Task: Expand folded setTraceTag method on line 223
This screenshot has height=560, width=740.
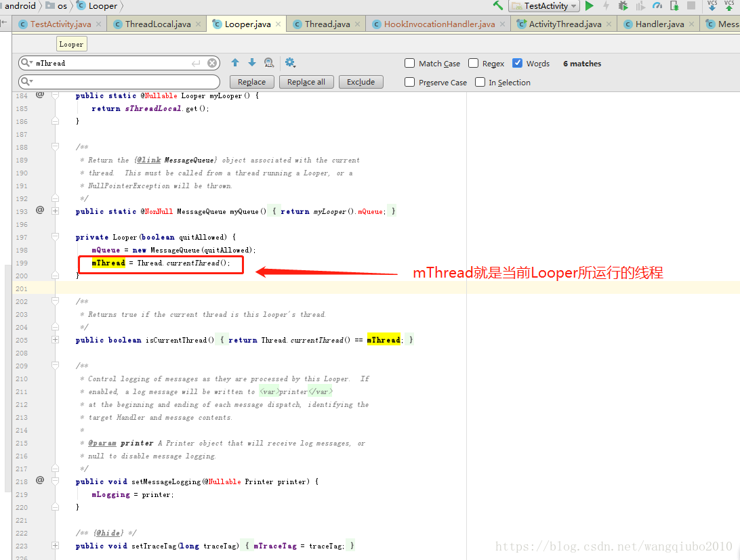Action: [x=55, y=545]
